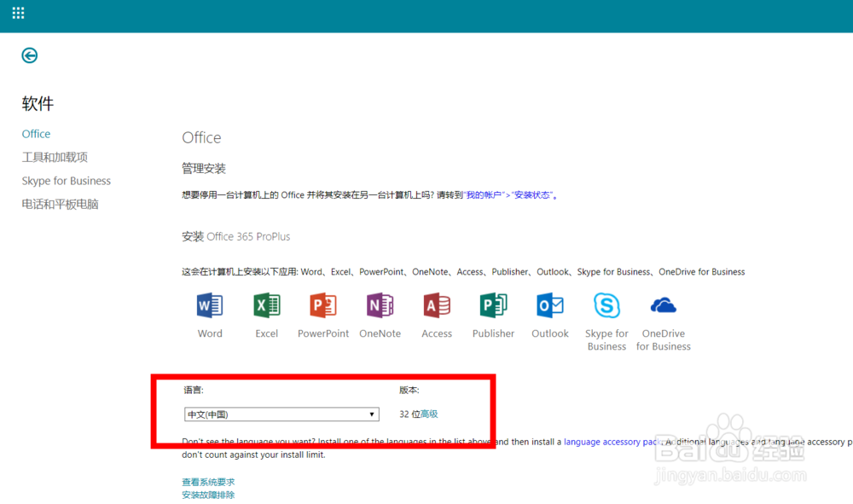The height and width of the screenshot is (504, 853).
Task: Select the OneNote app icon
Action: (380, 305)
